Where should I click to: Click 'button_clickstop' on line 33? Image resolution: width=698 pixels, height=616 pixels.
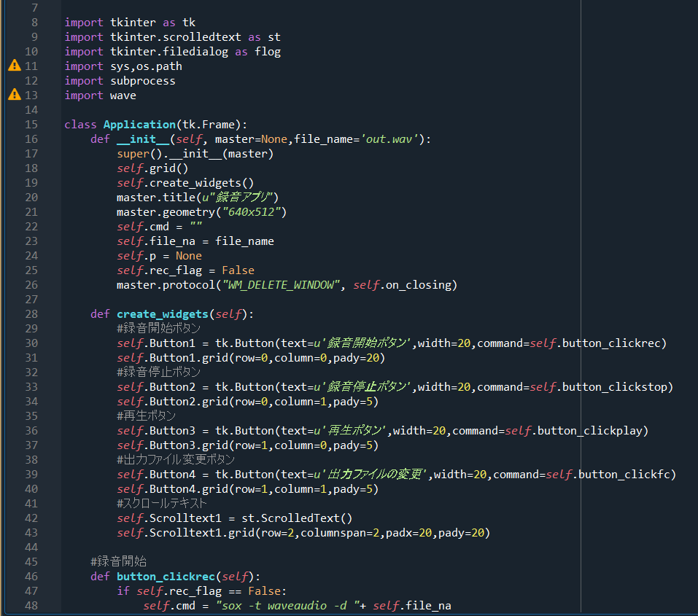[x=615, y=387]
